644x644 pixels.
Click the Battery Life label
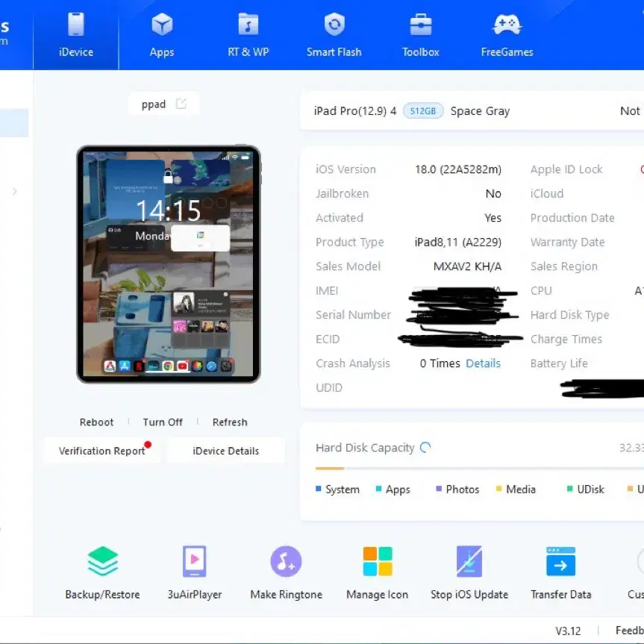tap(559, 363)
